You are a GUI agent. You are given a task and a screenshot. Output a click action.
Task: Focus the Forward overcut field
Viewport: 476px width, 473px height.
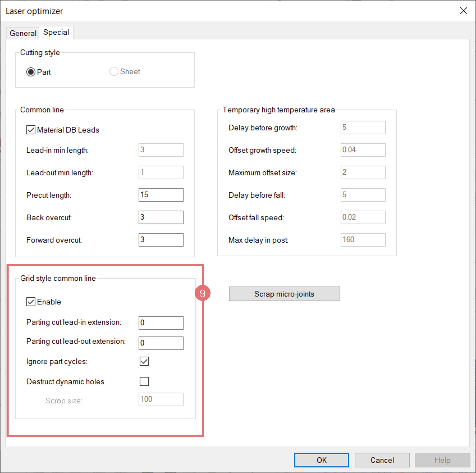click(x=161, y=240)
